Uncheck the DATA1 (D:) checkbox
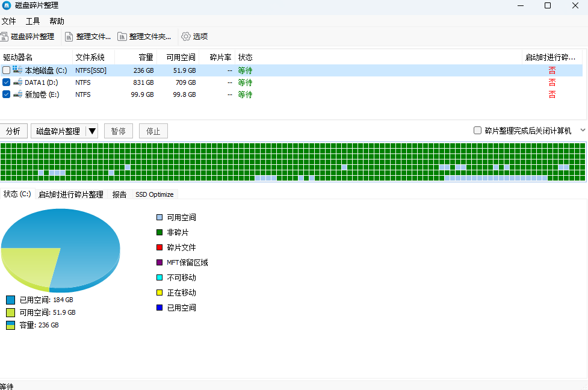 (x=6, y=82)
